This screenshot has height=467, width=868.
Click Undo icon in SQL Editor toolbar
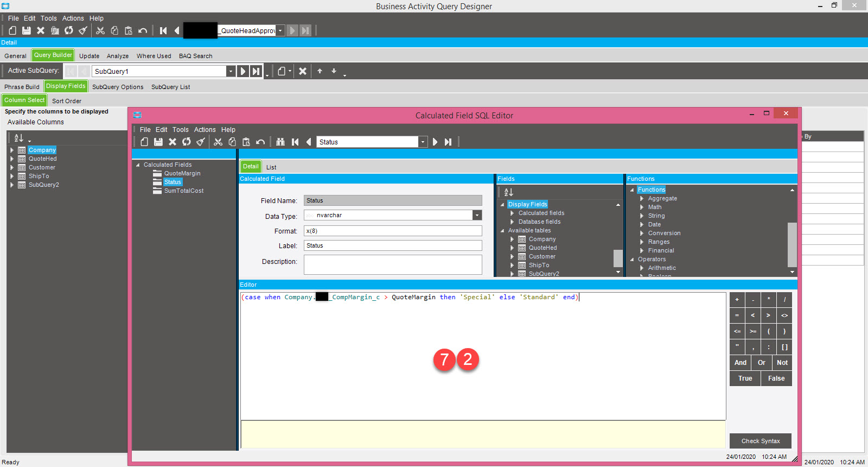[260, 142]
